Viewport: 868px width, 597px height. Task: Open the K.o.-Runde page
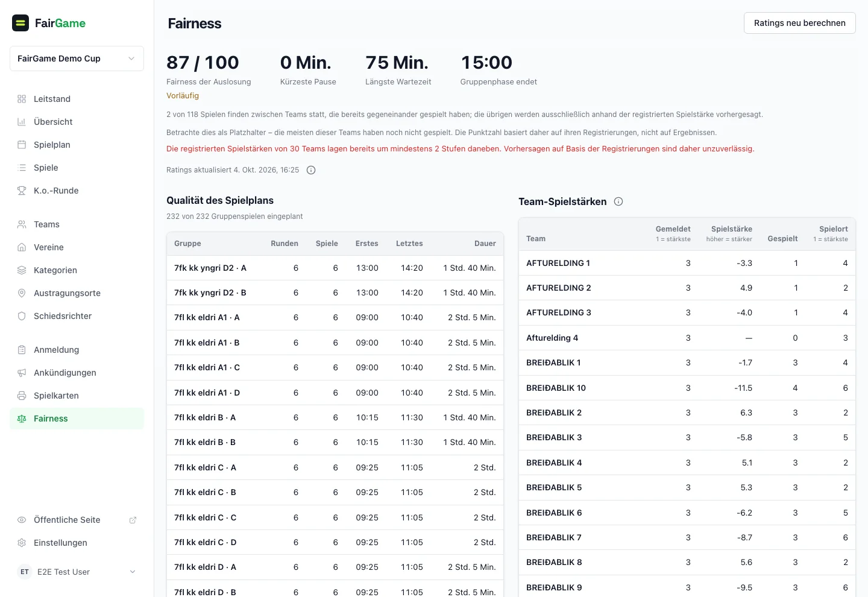77,191
